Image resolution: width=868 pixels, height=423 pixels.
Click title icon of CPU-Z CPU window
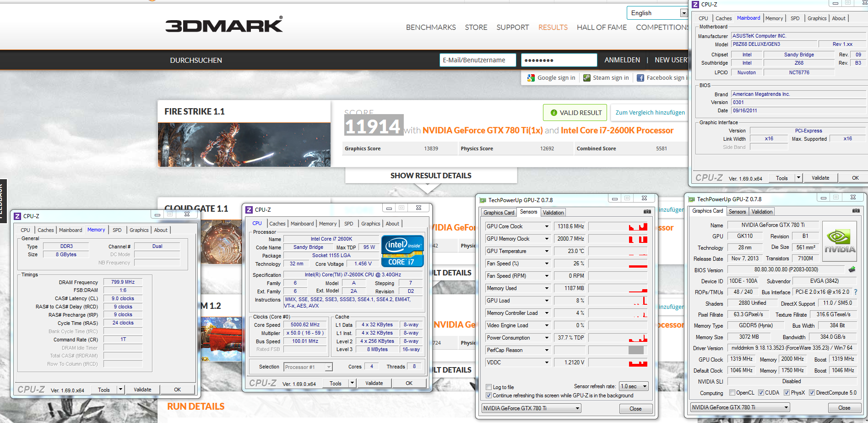tap(249, 209)
